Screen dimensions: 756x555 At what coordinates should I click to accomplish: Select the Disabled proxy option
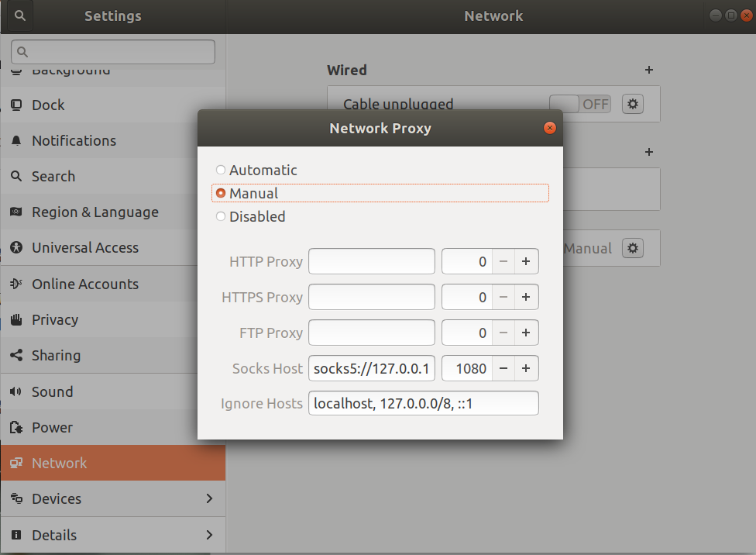[x=221, y=216]
